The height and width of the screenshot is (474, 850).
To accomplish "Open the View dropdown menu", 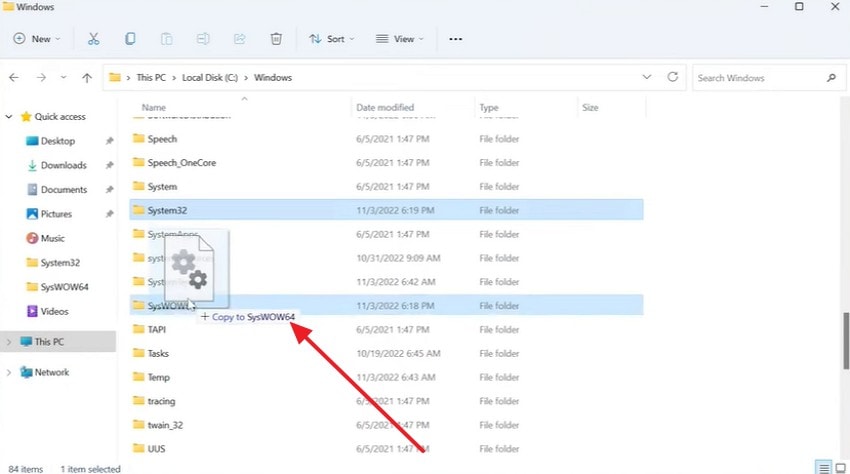I will point(400,39).
